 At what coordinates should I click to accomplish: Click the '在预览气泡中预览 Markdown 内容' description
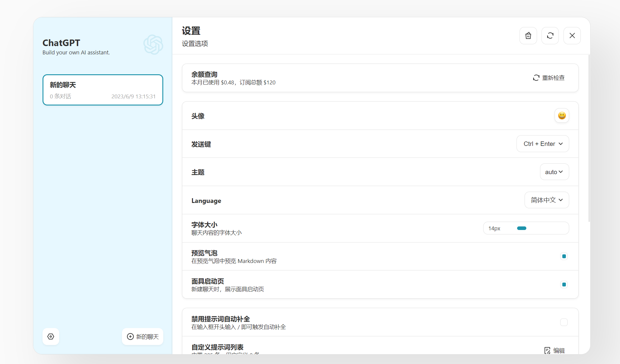pyautogui.click(x=234, y=261)
